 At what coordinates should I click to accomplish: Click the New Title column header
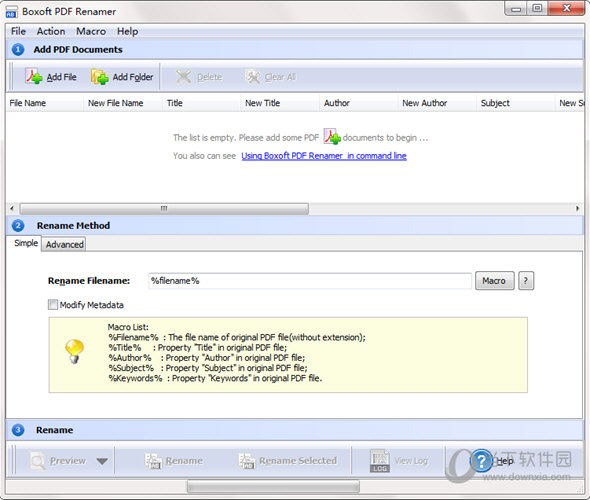tap(280, 103)
